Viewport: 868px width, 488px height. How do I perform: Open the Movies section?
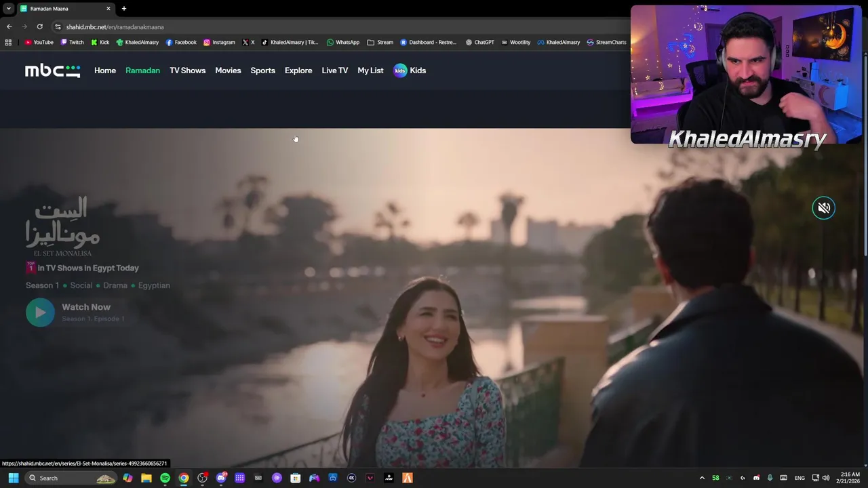pos(228,70)
